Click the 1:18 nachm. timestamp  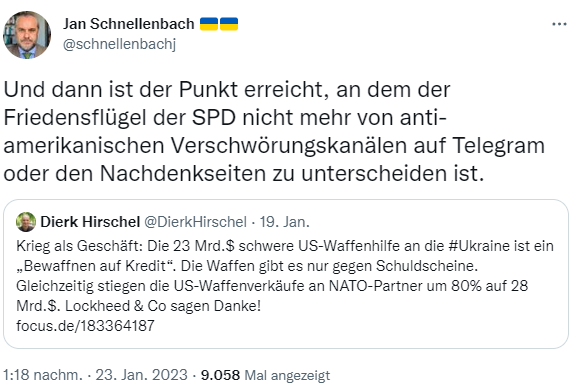coord(43,375)
